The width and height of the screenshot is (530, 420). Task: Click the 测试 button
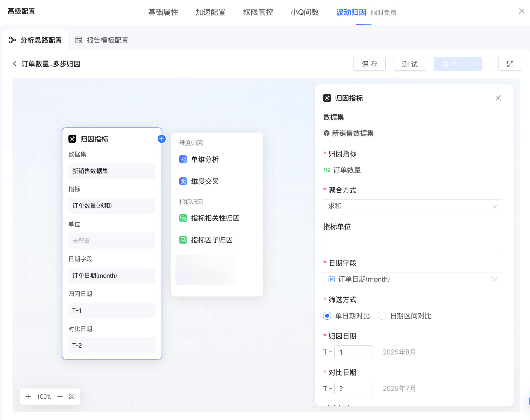coord(410,64)
